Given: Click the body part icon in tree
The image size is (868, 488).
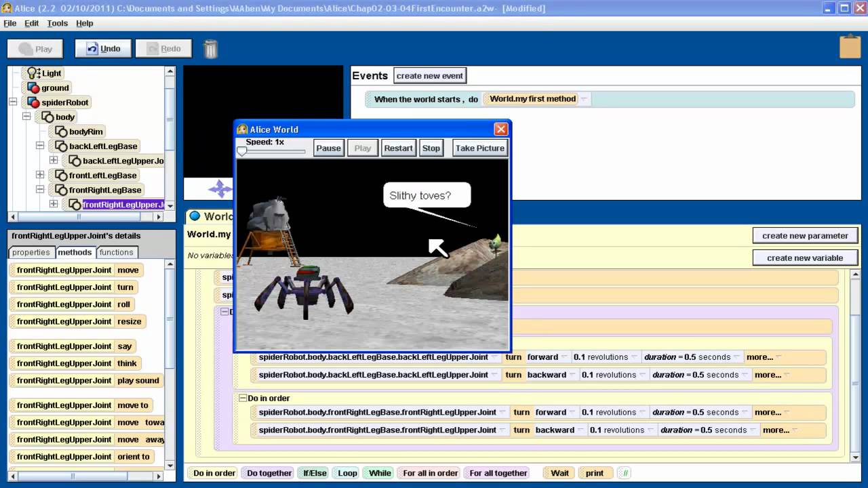Looking at the screenshot, I should pyautogui.click(x=47, y=117).
